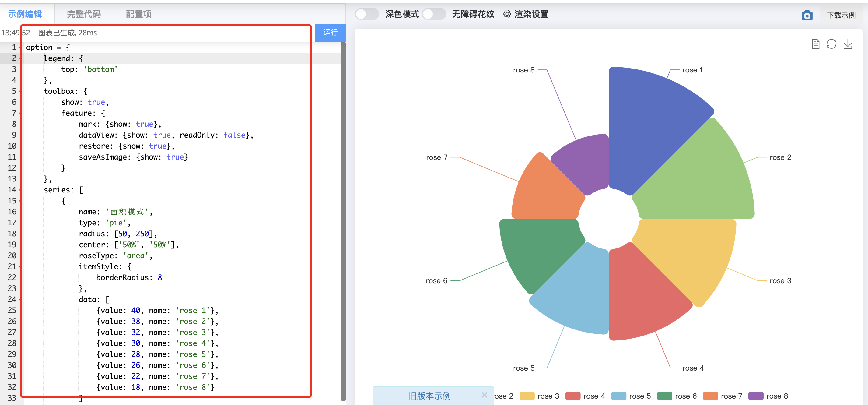Collapse the legend block at line 2
This screenshot has width=868, height=405.
pyautogui.click(x=20, y=58)
